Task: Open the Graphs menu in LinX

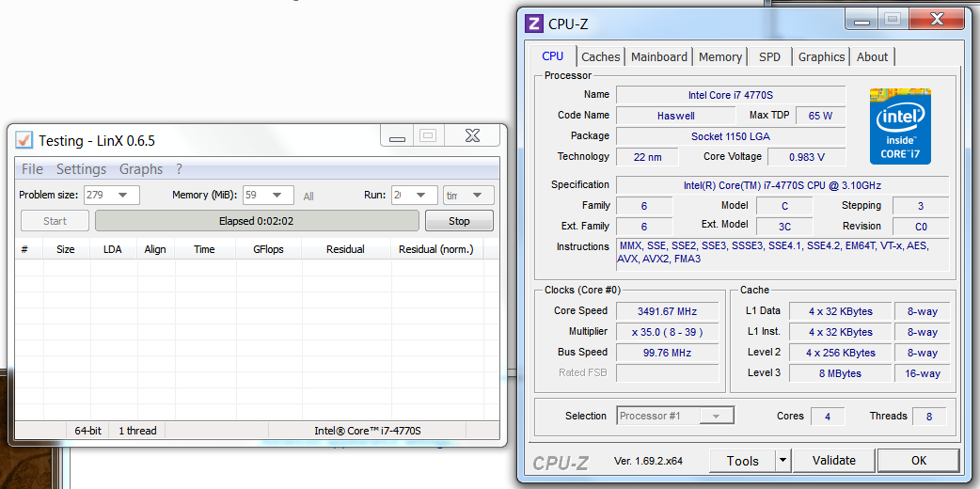Action: click(141, 169)
